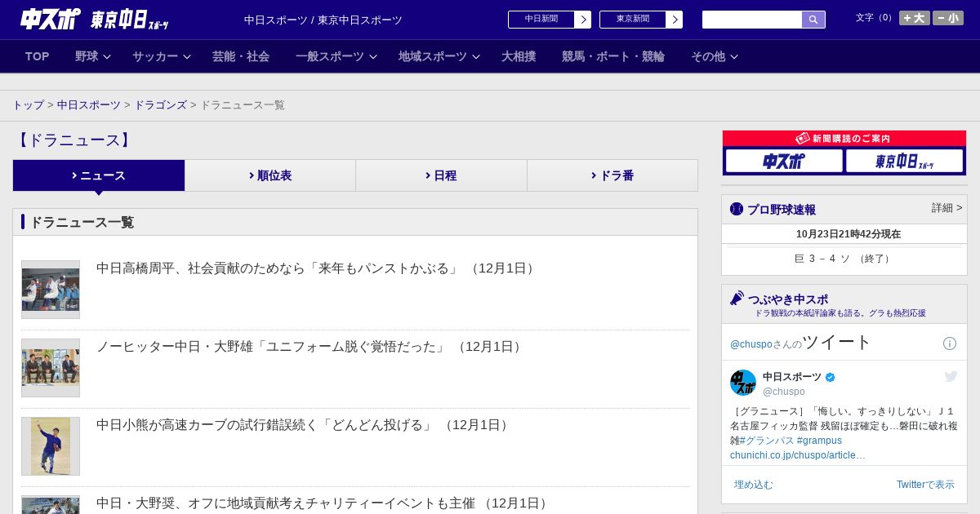Decrease font size with －小 button
This screenshot has width=980, height=514.
(948, 18)
